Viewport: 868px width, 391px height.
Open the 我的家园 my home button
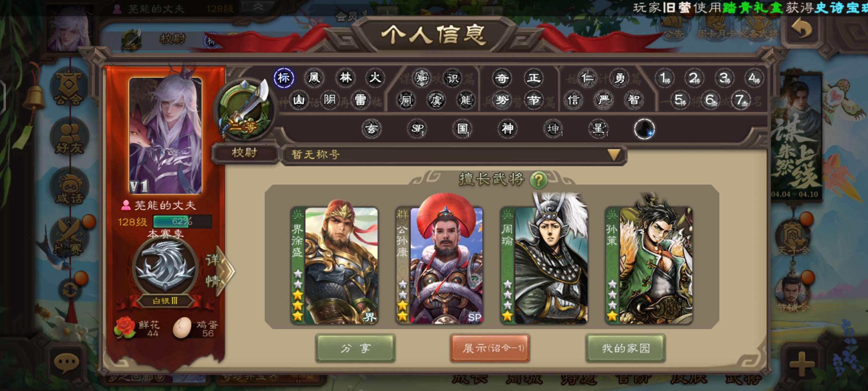coord(626,348)
